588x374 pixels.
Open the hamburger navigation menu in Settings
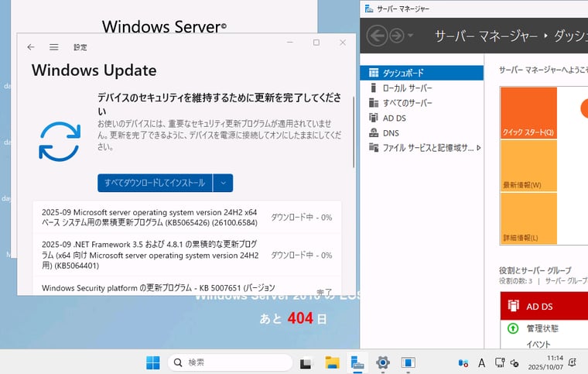(x=54, y=47)
